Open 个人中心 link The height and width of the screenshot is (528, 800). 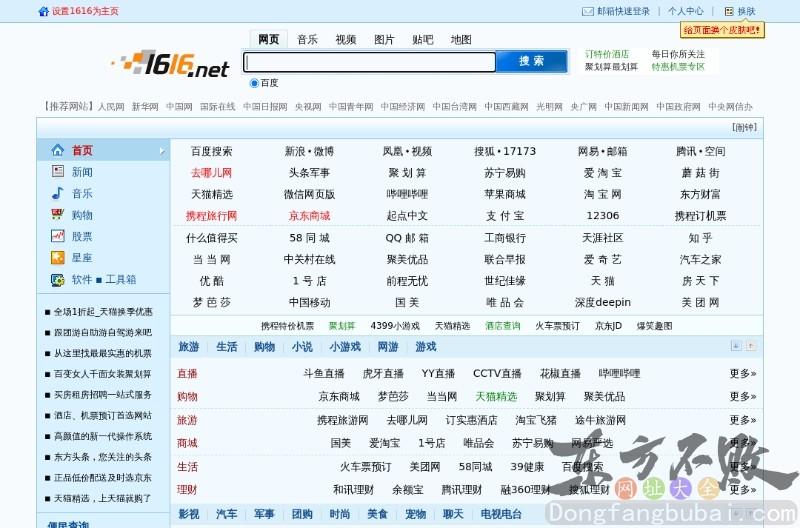tap(686, 11)
